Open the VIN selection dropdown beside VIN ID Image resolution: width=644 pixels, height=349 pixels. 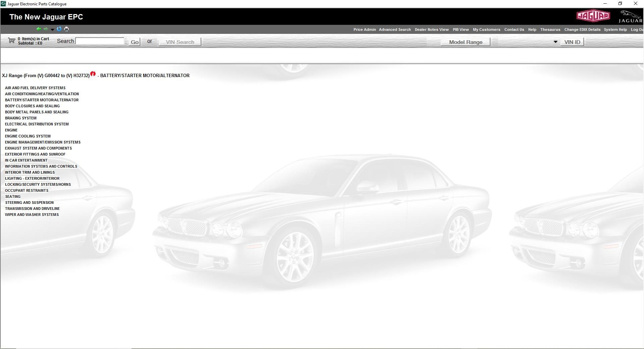[x=555, y=42]
